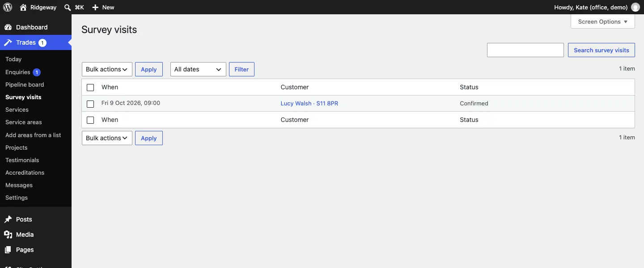Click the Pages icon in the sidebar
The width and height of the screenshot is (644, 268).
point(8,250)
